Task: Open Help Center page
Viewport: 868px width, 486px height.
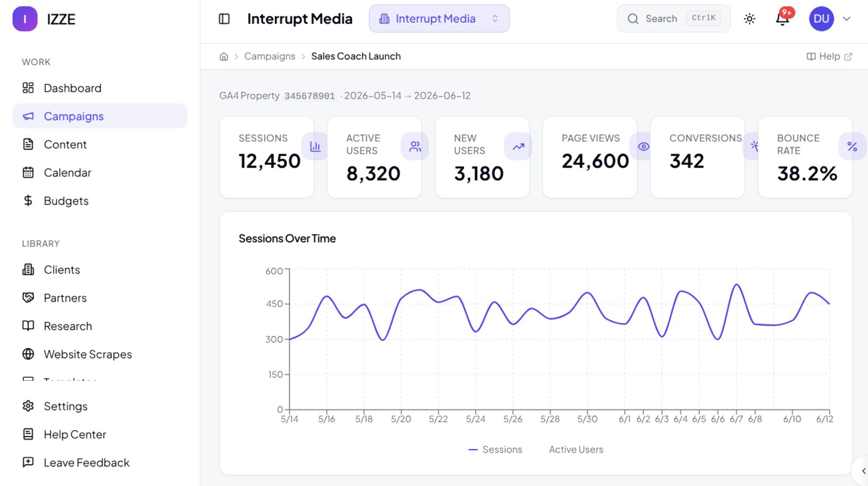Action: [x=100, y=434]
